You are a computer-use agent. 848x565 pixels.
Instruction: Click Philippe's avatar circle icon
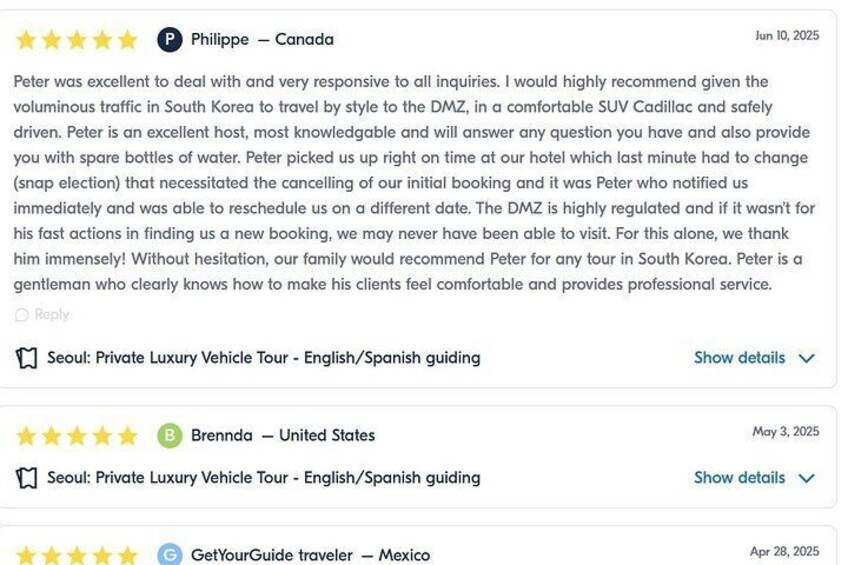pyautogui.click(x=170, y=40)
